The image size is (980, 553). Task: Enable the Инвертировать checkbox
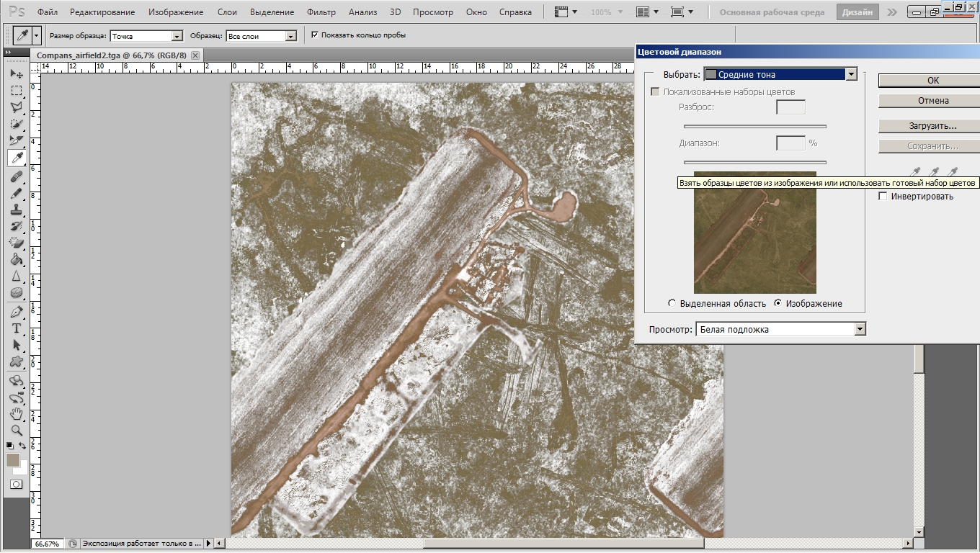tap(883, 197)
